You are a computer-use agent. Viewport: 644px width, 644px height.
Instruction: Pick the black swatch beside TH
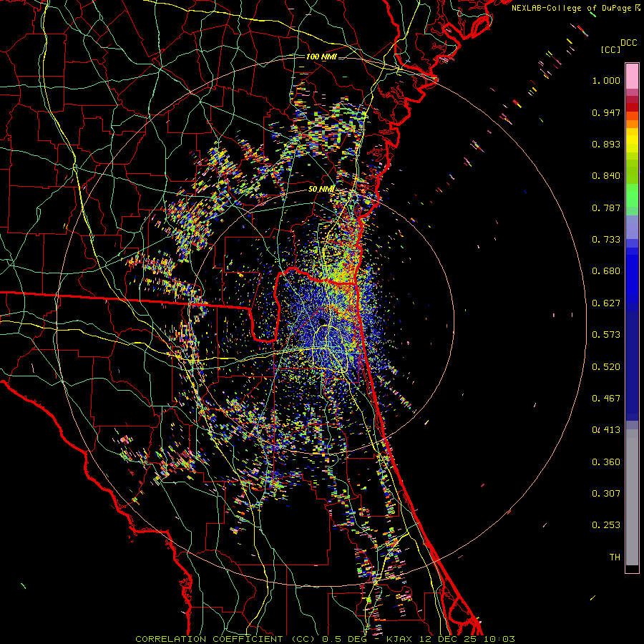pyautogui.click(x=632, y=568)
